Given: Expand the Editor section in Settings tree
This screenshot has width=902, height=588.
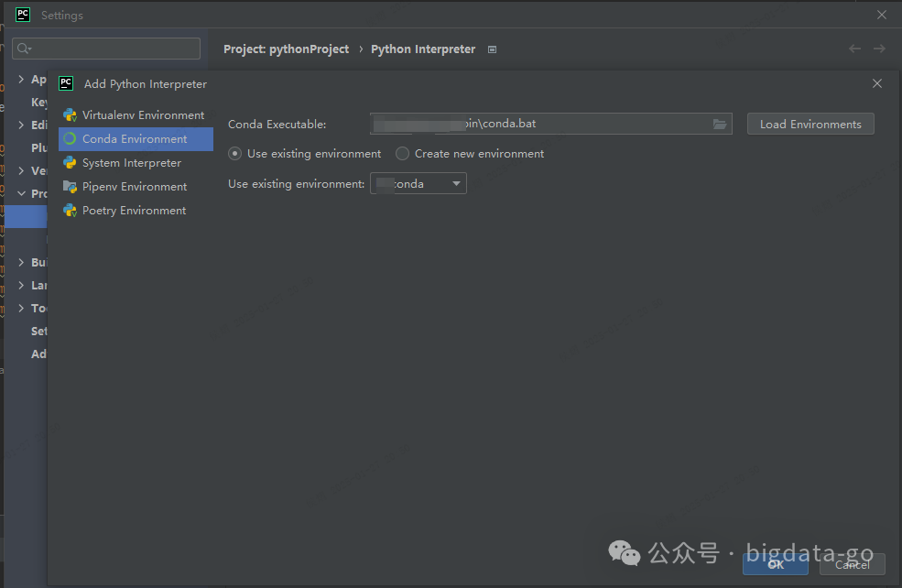Looking at the screenshot, I should click(x=21, y=125).
